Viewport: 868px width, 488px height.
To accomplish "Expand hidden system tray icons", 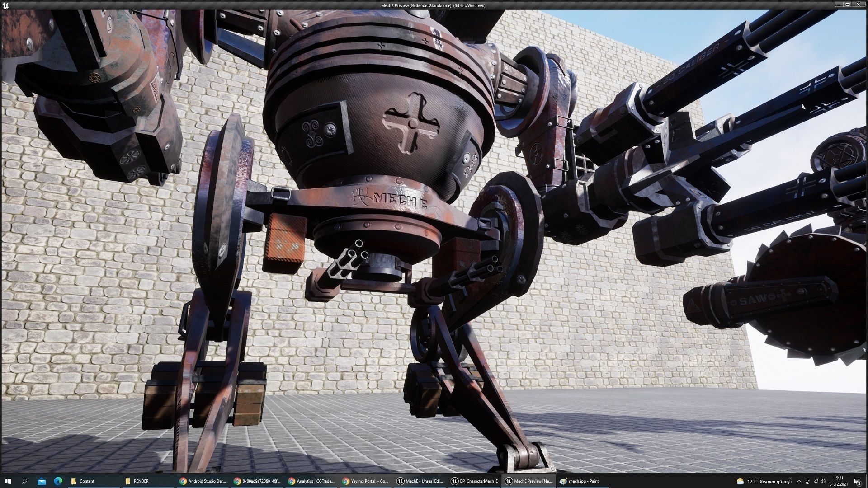I will coord(799,481).
